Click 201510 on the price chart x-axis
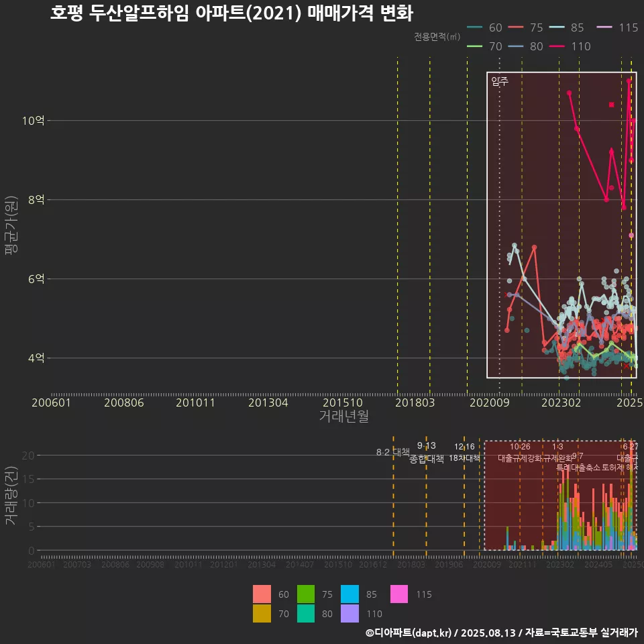Viewport: 644px width, 644px height. pos(343,402)
